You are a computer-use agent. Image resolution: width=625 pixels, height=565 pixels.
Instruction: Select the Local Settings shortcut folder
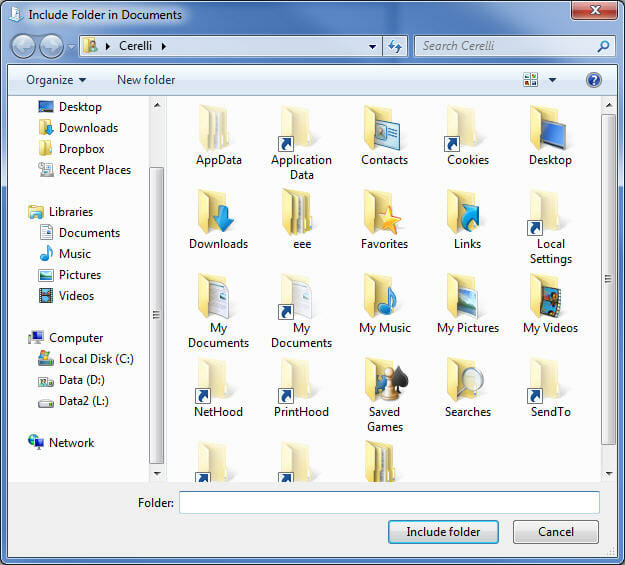tap(550, 226)
